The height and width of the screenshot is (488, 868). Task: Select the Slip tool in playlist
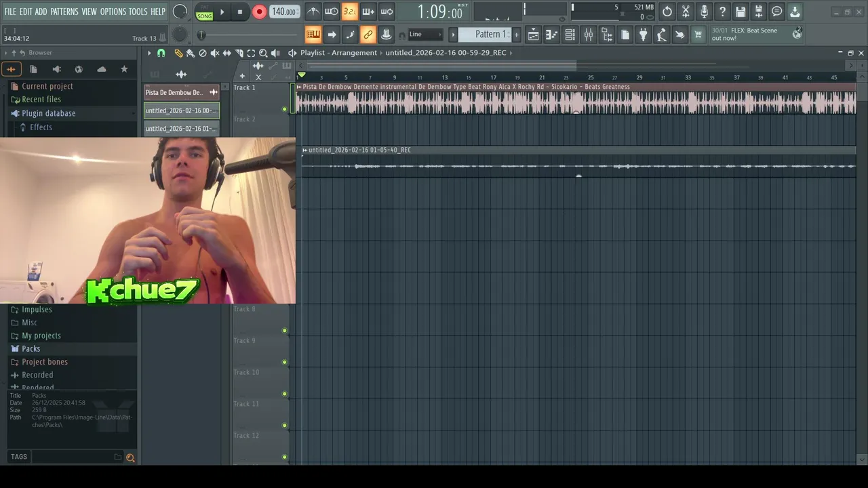pyautogui.click(x=227, y=53)
